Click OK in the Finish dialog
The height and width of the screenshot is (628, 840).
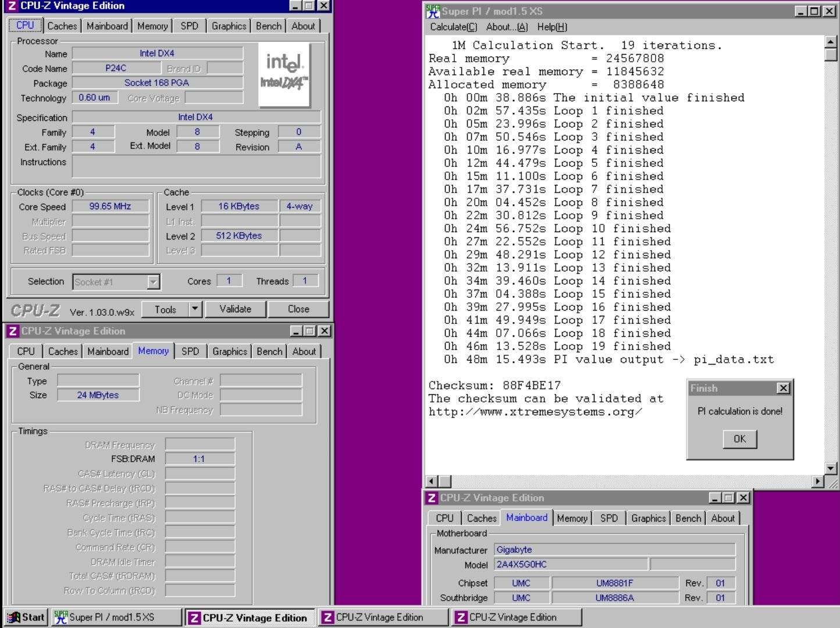739,439
